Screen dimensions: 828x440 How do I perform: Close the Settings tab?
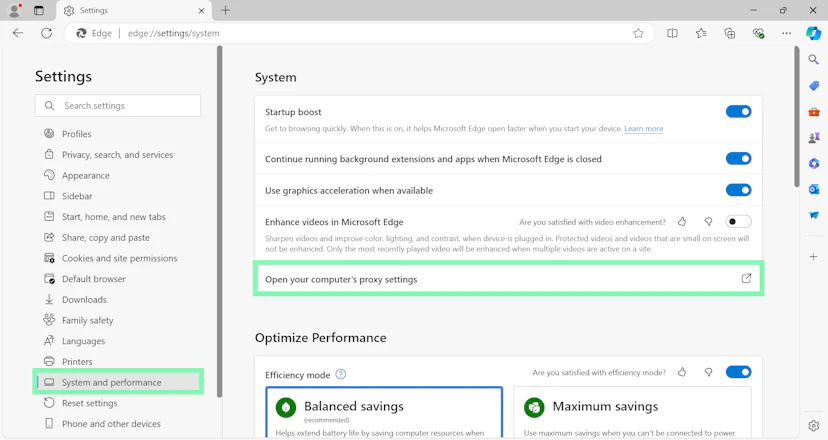click(201, 11)
